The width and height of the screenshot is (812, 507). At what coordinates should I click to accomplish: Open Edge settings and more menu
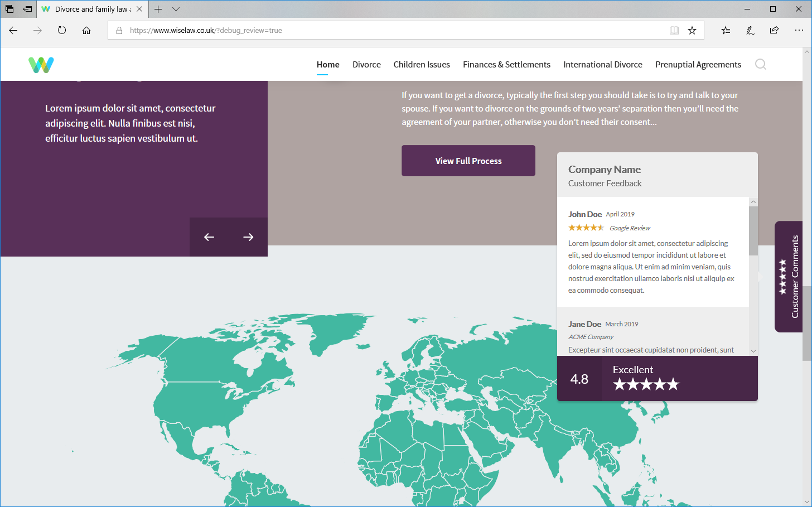[x=799, y=30]
